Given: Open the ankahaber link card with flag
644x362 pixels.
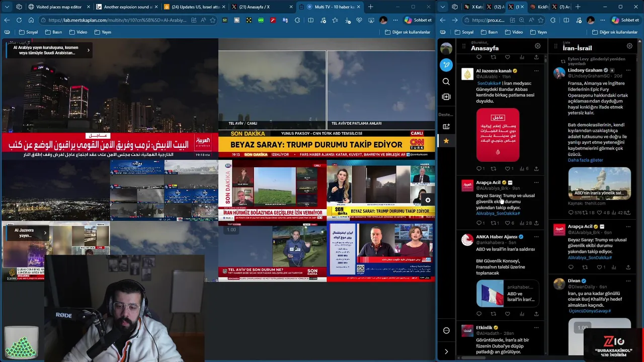Looking at the screenshot, I should point(508,293).
